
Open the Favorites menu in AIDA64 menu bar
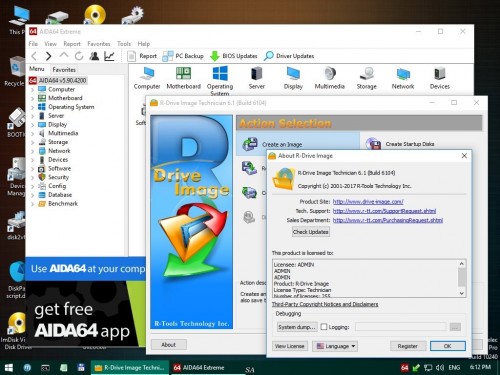tap(99, 44)
